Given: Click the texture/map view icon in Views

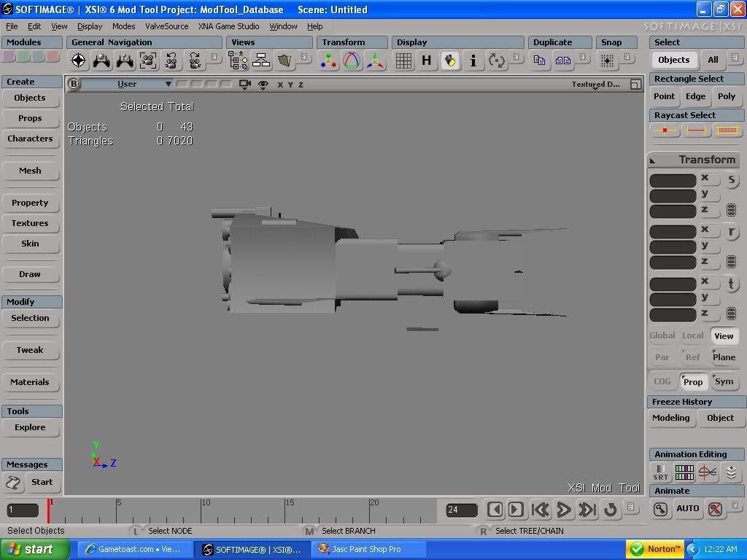Looking at the screenshot, I should point(285,61).
